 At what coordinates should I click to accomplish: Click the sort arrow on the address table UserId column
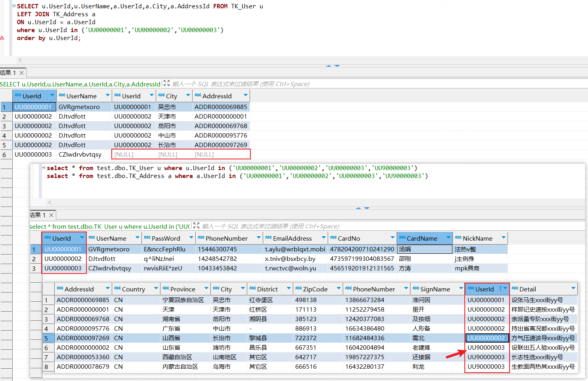click(x=500, y=289)
